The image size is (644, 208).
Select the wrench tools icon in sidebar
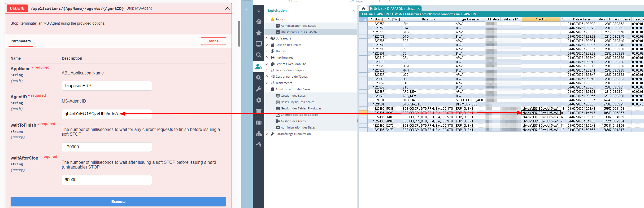pos(259,89)
